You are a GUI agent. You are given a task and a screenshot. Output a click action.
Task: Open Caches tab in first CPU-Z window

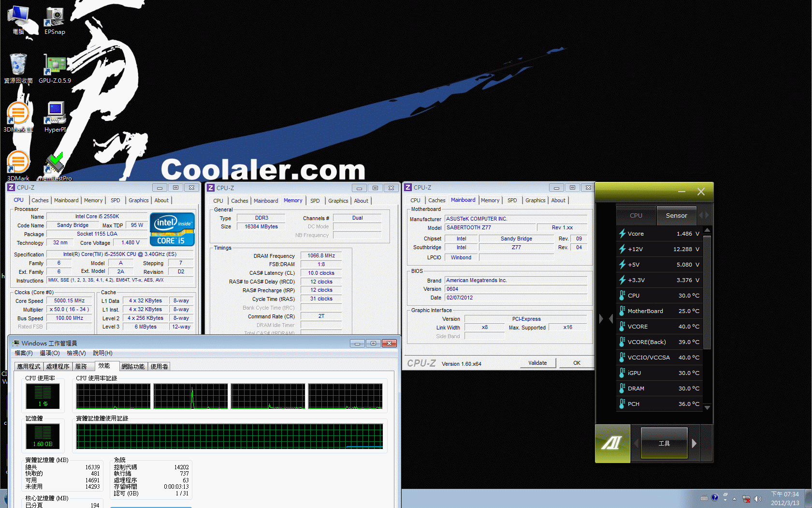(x=40, y=200)
